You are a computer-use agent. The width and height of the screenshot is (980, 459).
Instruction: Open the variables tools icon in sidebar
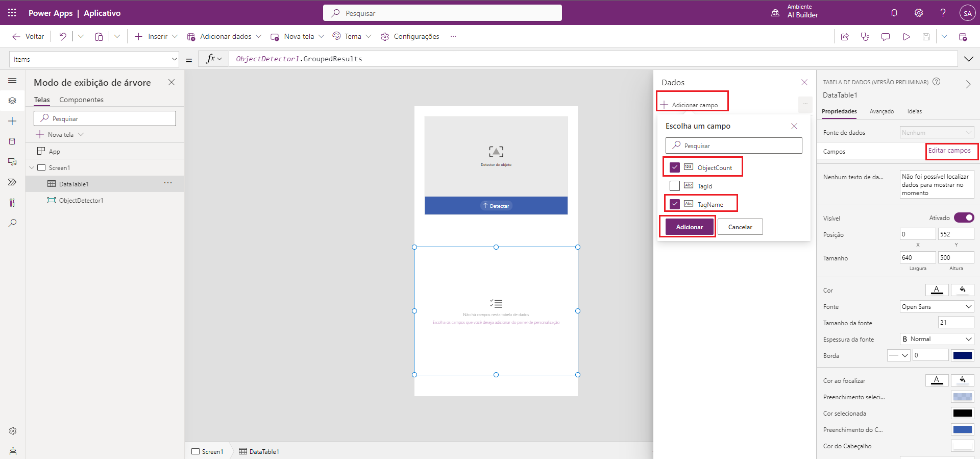13,203
